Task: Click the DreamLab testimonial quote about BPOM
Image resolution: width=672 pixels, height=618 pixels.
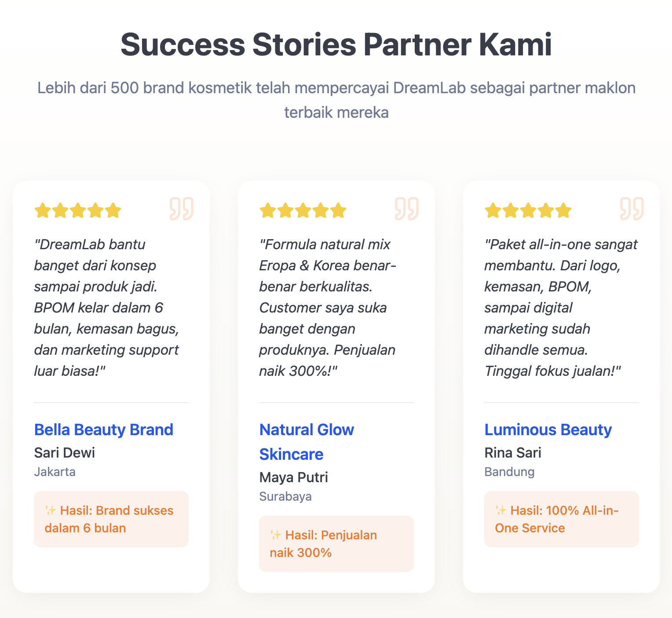Action: point(106,307)
